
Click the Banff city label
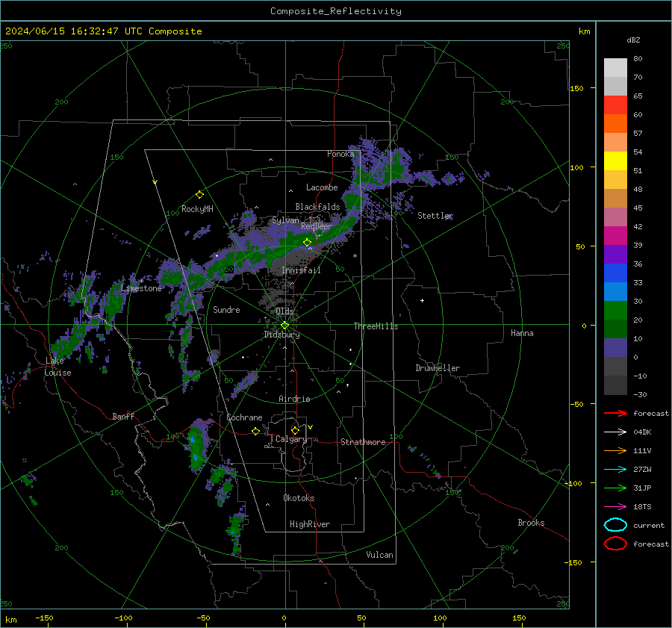(x=123, y=416)
